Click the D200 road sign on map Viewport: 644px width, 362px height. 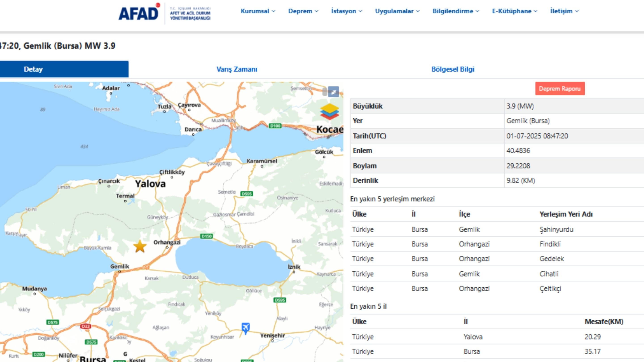[x=39, y=354]
